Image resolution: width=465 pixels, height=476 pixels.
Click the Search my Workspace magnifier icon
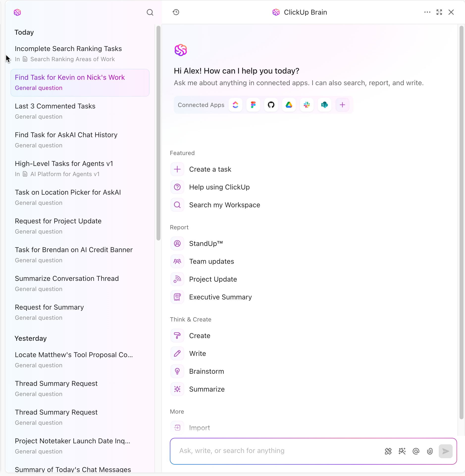point(177,205)
